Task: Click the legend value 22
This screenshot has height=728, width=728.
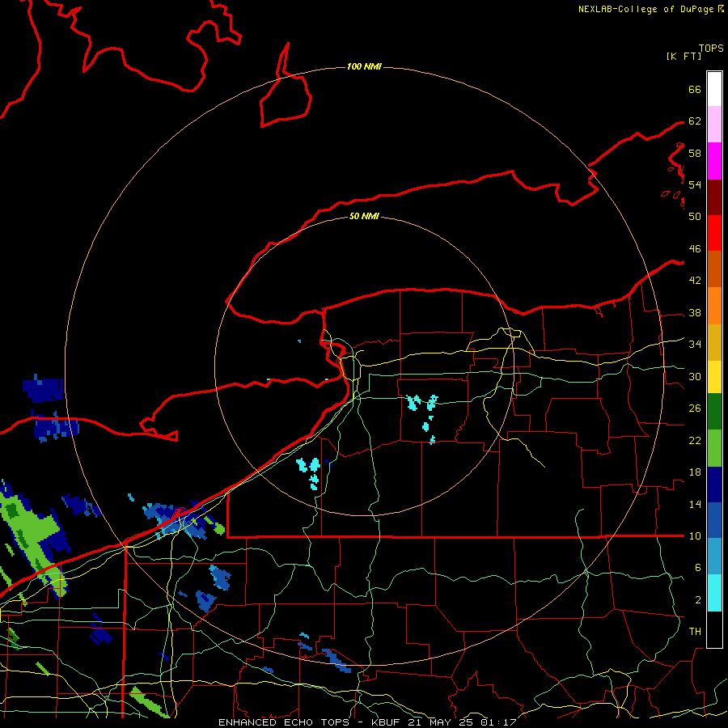Action: pyautogui.click(x=695, y=441)
